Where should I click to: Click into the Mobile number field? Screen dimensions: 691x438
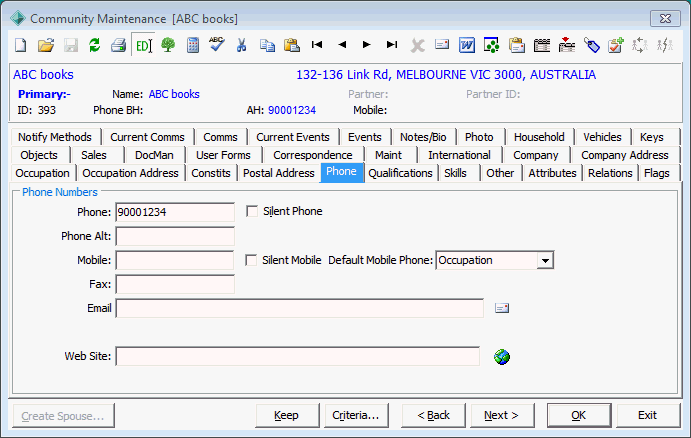pos(175,260)
